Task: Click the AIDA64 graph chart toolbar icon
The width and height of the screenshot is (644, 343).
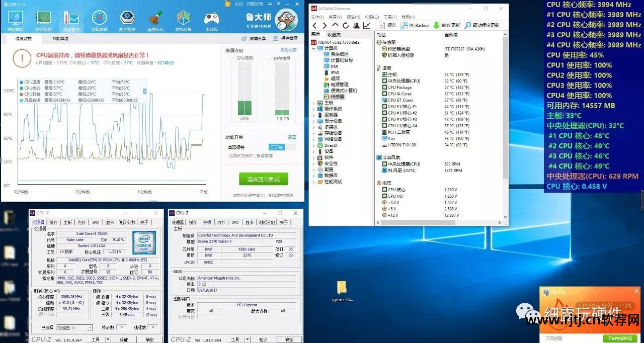Action: (x=367, y=25)
